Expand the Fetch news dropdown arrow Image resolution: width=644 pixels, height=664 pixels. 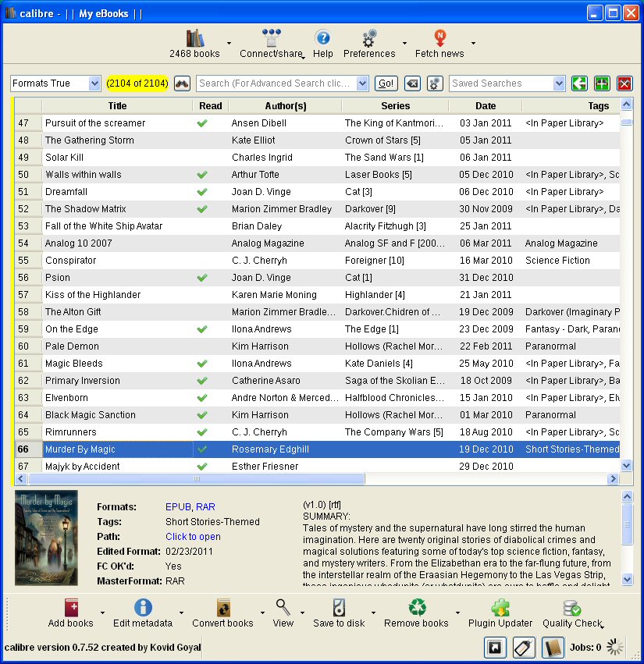point(473,43)
